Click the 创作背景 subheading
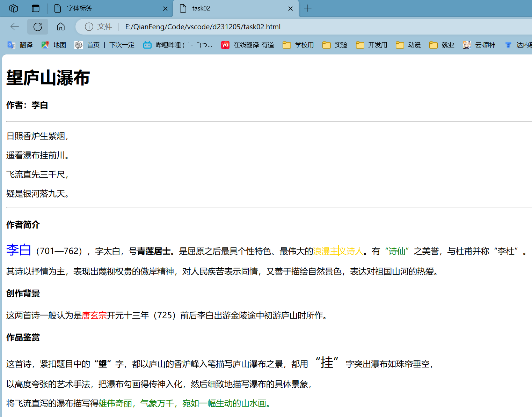The width and height of the screenshot is (532, 417). click(23, 293)
